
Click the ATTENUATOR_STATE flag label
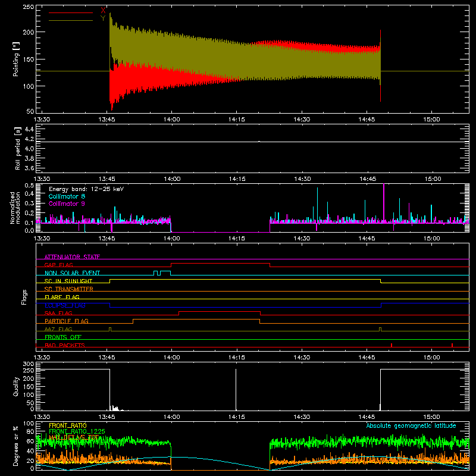(72, 257)
